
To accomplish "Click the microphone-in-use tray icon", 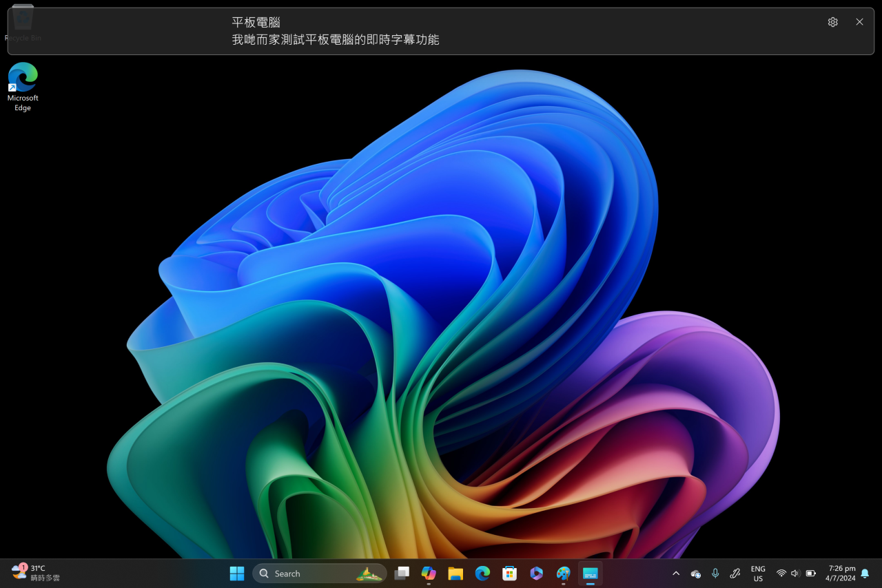I will pyautogui.click(x=715, y=573).
